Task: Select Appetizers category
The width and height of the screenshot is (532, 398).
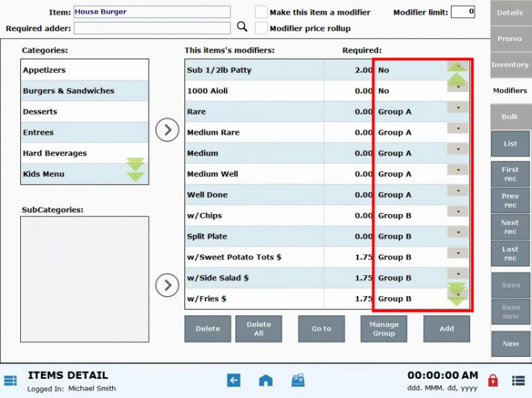Action: click(x=84, y=70)
